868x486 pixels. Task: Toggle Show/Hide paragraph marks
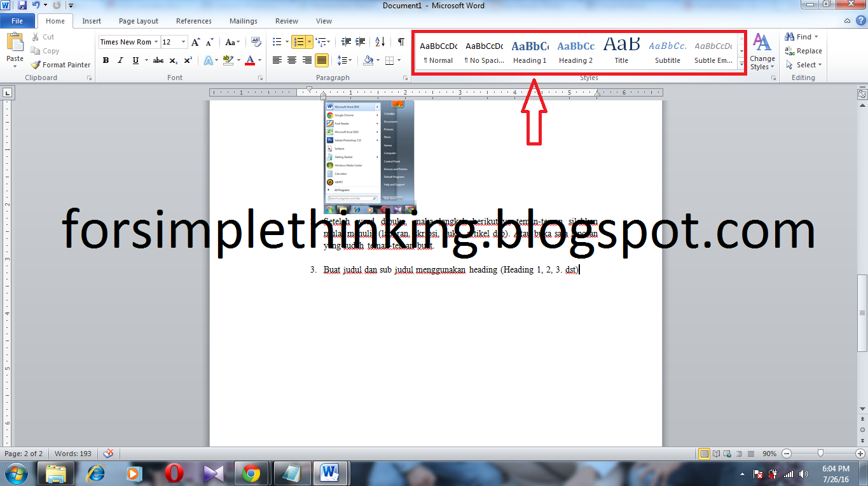click(399, 41)
